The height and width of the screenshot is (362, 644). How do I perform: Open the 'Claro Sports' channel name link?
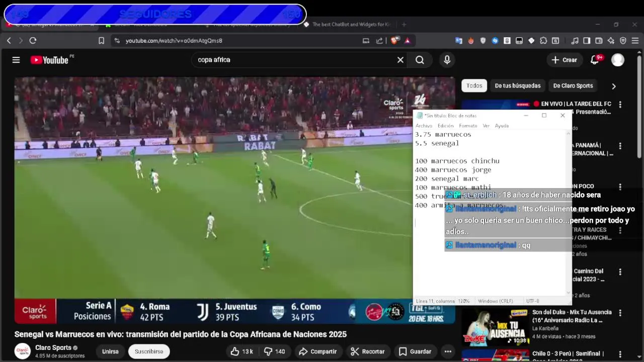click(53, 347)
